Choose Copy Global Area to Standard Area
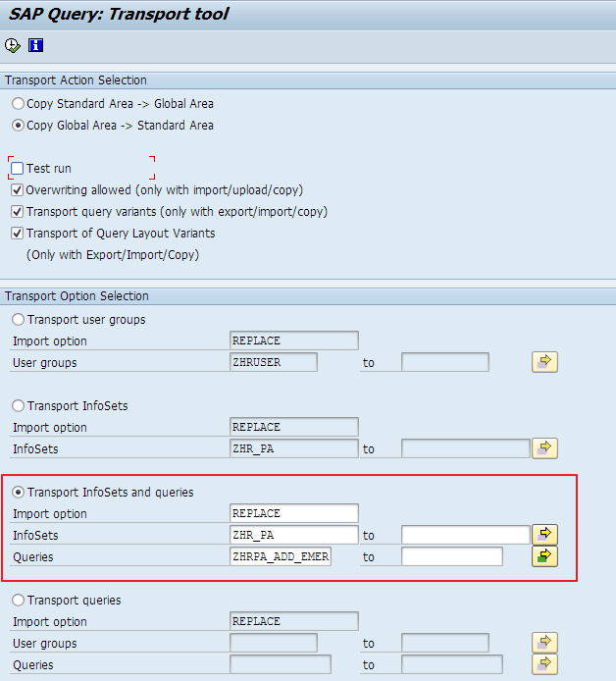616x681 pixels. coord(18,126)
